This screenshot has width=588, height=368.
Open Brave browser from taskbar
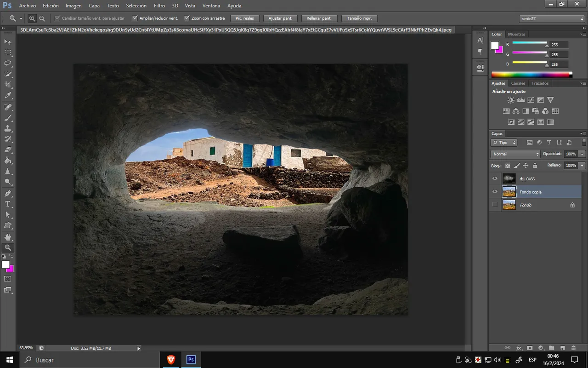tap(171, 360)
